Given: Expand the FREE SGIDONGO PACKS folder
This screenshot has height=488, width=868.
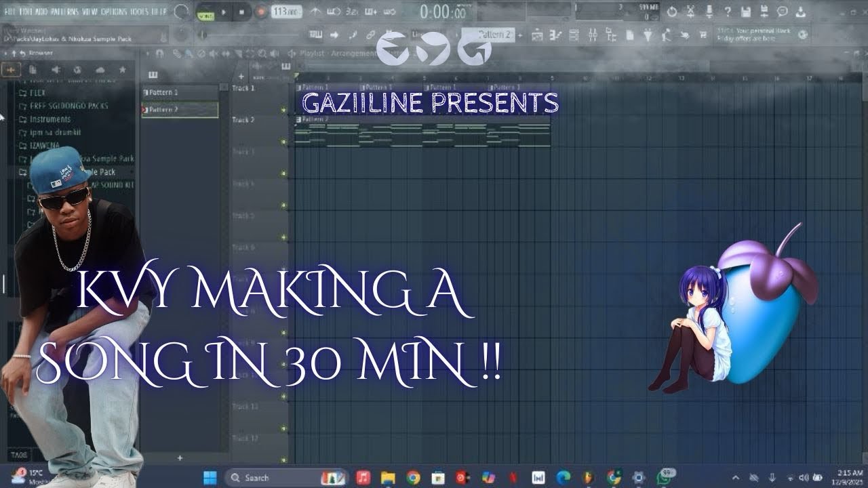Looking at the screenshot, I should tap(62, 106).
